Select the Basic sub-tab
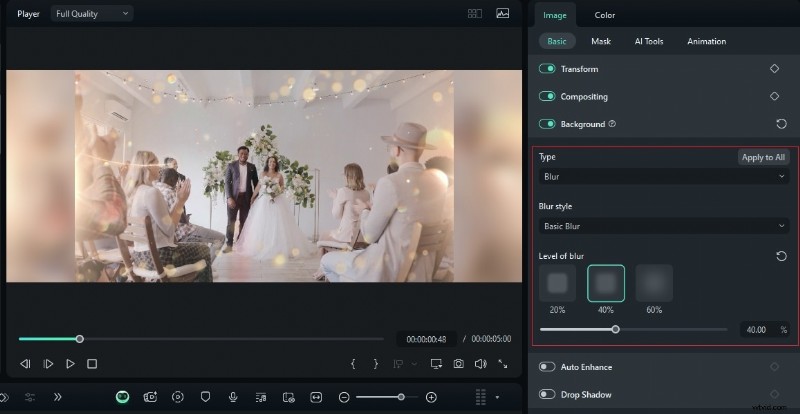The height and width of the screenshot is (414, 800). coord(557,41)
